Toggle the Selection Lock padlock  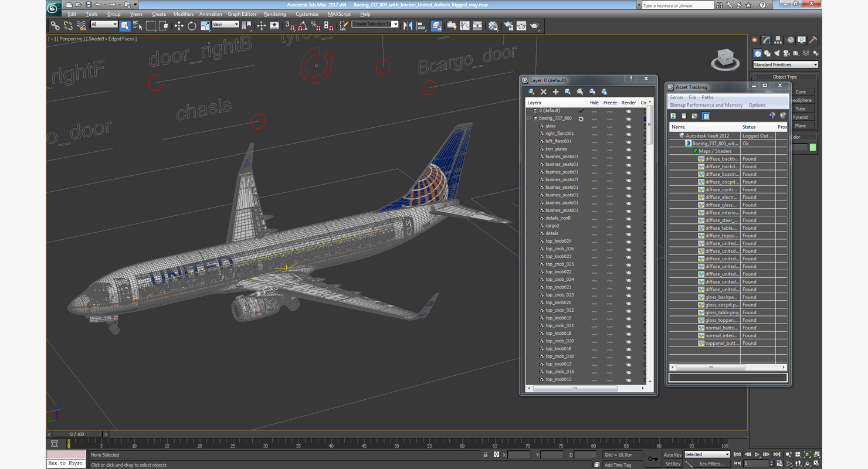[x=486, y=454]
